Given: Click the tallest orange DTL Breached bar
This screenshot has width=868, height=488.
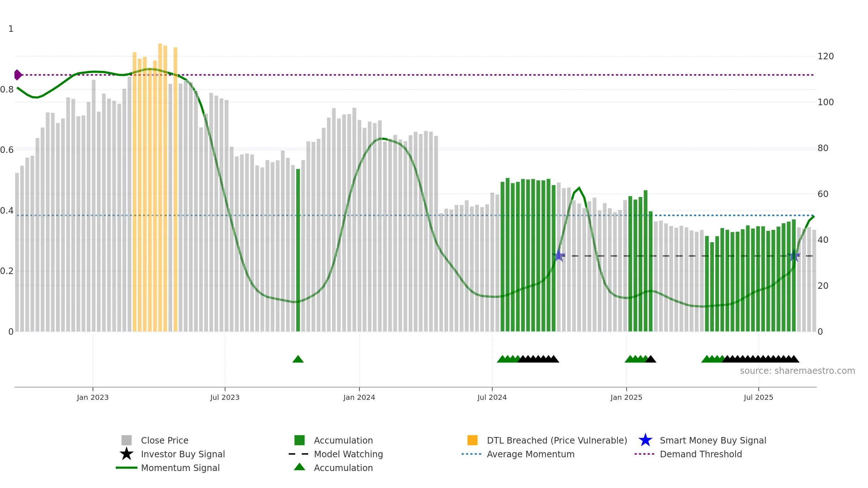Looking at the screenshot, I should click(x=160, y=188).
